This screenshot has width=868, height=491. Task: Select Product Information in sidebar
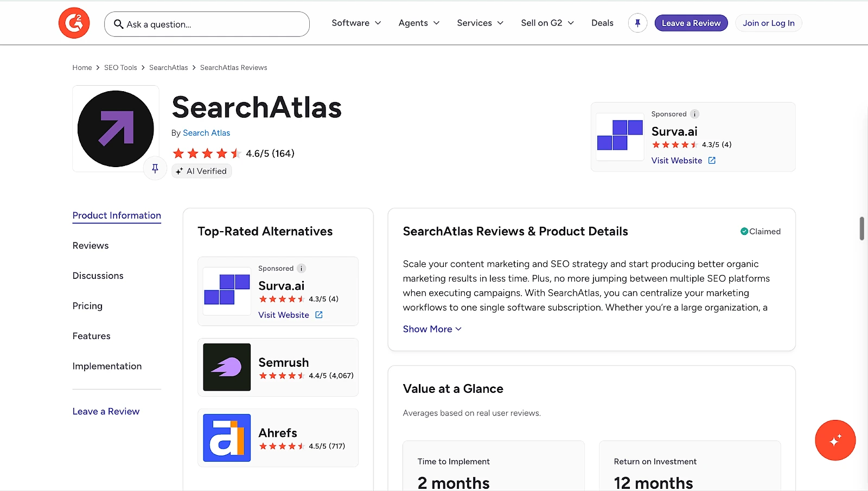[117, 215]
